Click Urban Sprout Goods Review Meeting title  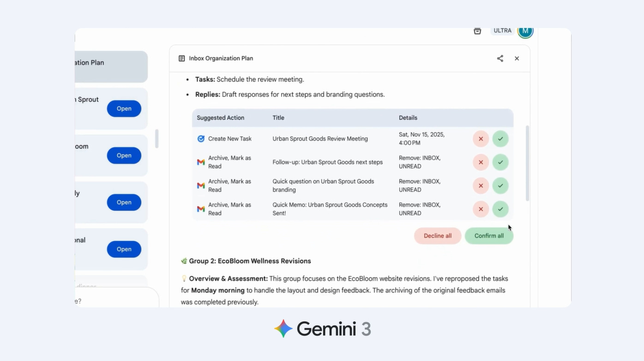[x=320, y=138]
